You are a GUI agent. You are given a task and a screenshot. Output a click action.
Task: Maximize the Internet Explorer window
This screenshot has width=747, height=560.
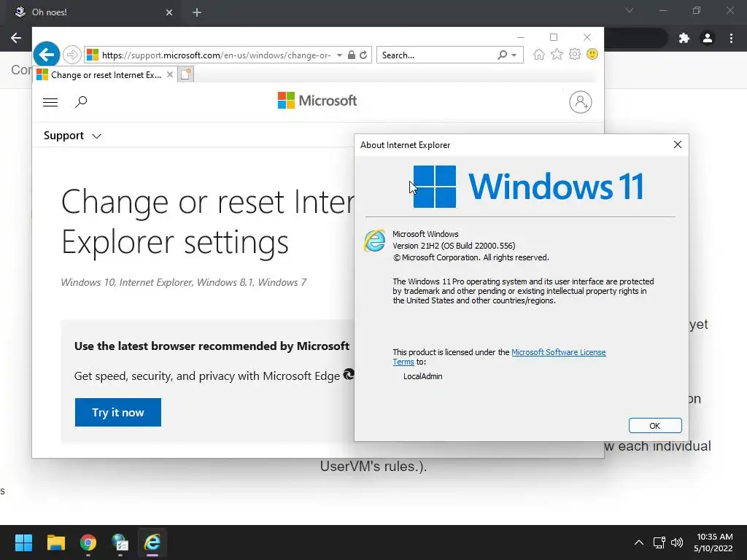(x=554, y=37)
